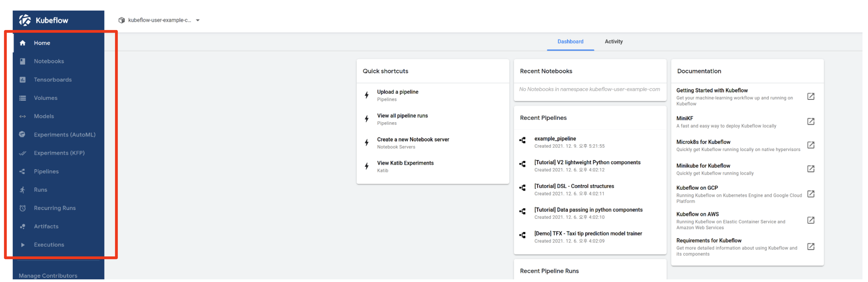The width and height of the screenshot is (868, 282).
Task: Click the Home icon in sidebar
Action: 22,43
